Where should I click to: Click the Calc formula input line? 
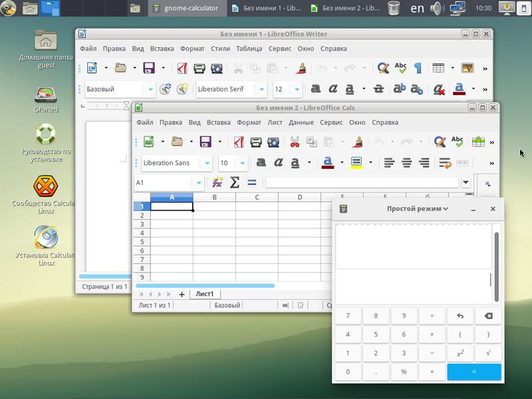click(362, 182)
